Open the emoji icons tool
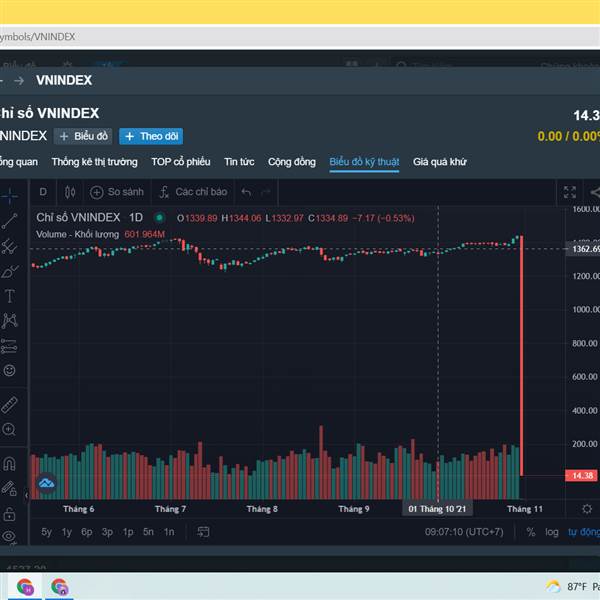Screen dimensions: 600x600 (9, 370)
